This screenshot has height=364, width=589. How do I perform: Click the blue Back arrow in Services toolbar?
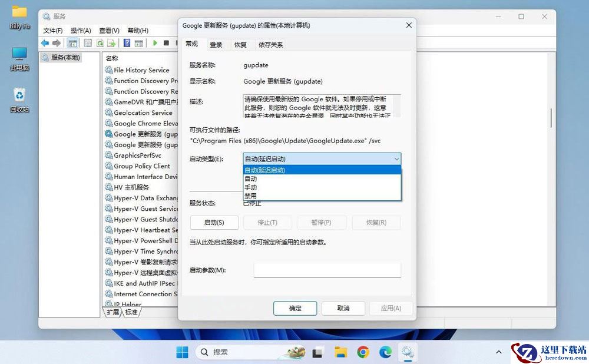(45, 43)
